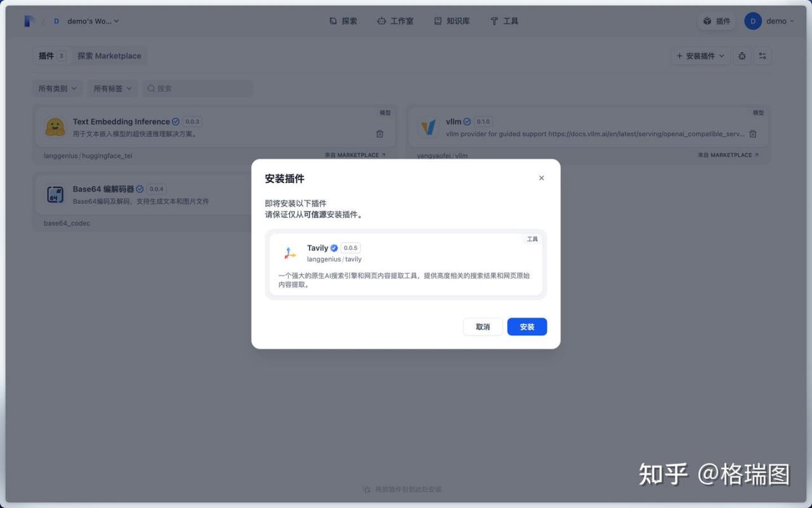The image size is (812, 508).
Task: Open vllm 来自 MARKETPLACE link
Action: point(728,155)
